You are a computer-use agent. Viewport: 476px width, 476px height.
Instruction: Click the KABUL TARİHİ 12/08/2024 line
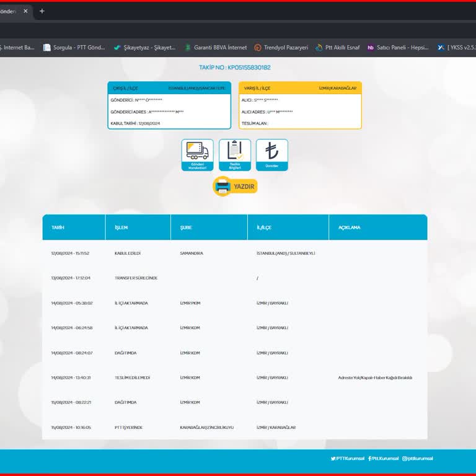(135, 123)
